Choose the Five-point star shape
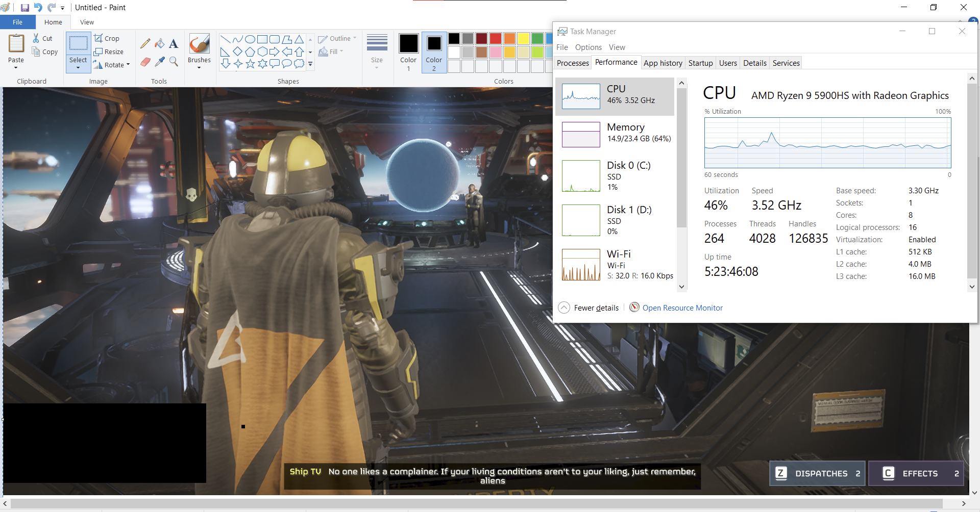The width and height of the screenshot is (980, 512). (250, 64)
